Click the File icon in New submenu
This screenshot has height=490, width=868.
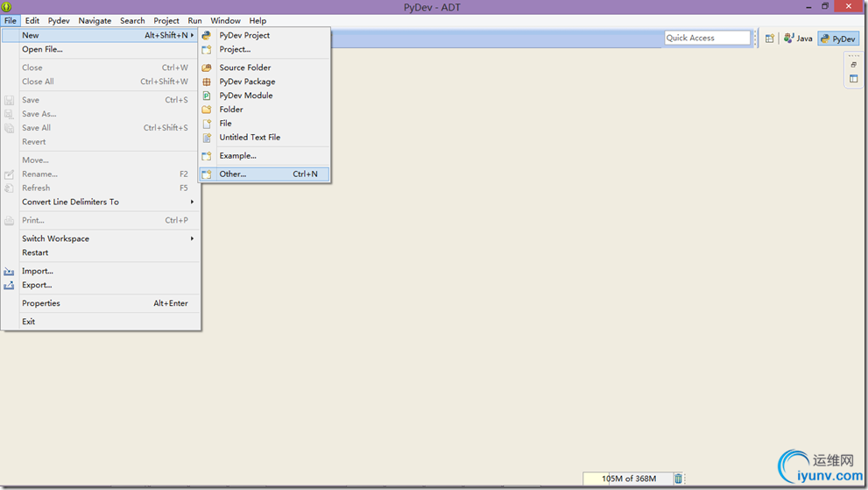click(x=207, y=123)
